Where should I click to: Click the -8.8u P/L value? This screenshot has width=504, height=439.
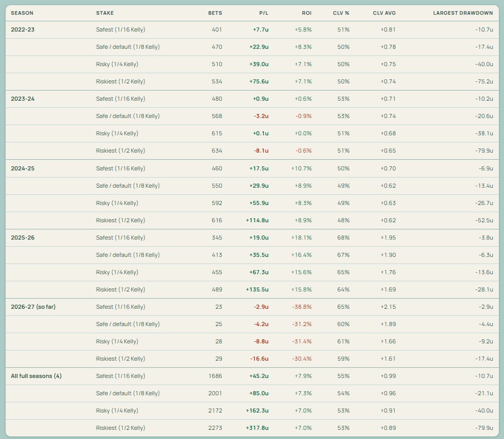pyautogui.click(x=261, y=341)
